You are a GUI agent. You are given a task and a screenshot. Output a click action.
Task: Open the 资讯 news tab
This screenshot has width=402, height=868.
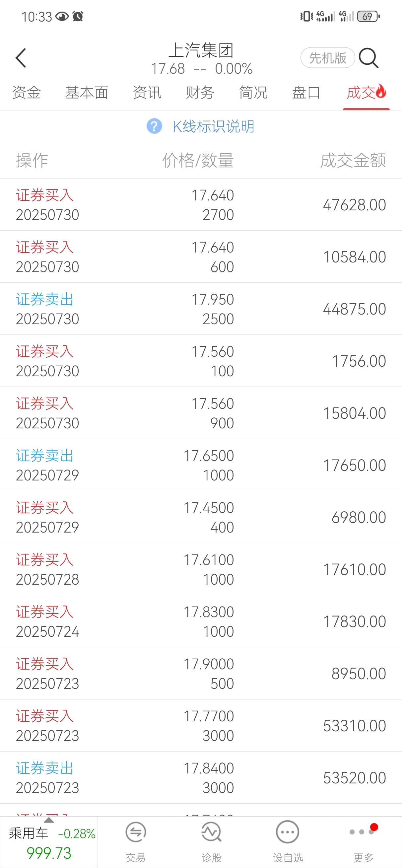[x=147, y=93]
